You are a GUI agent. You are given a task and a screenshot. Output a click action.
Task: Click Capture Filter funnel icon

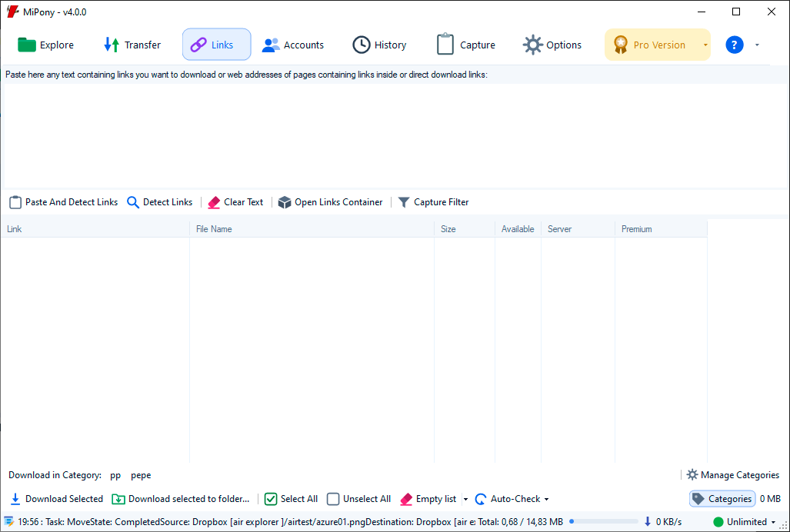tap(404, 202)
